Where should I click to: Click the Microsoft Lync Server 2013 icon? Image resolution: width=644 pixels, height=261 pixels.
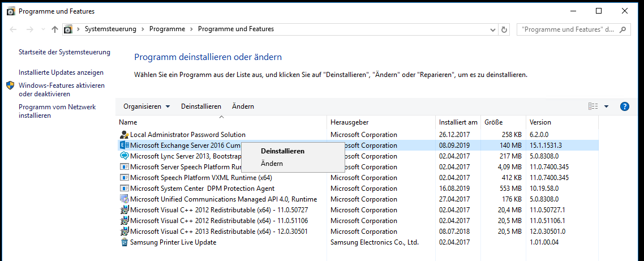click(x=124, y=156)
